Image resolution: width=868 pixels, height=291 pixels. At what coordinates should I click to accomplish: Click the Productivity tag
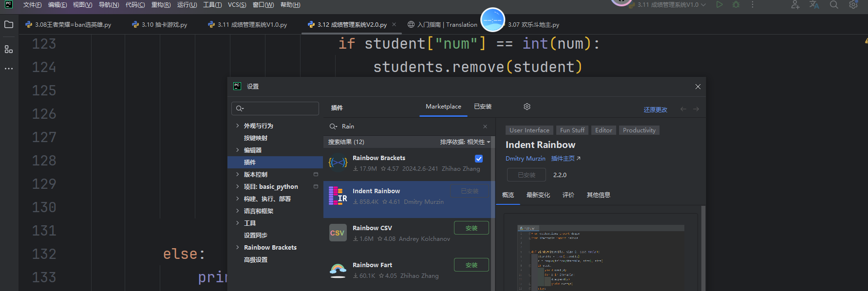pyautogui.click(x=639, y=130)
